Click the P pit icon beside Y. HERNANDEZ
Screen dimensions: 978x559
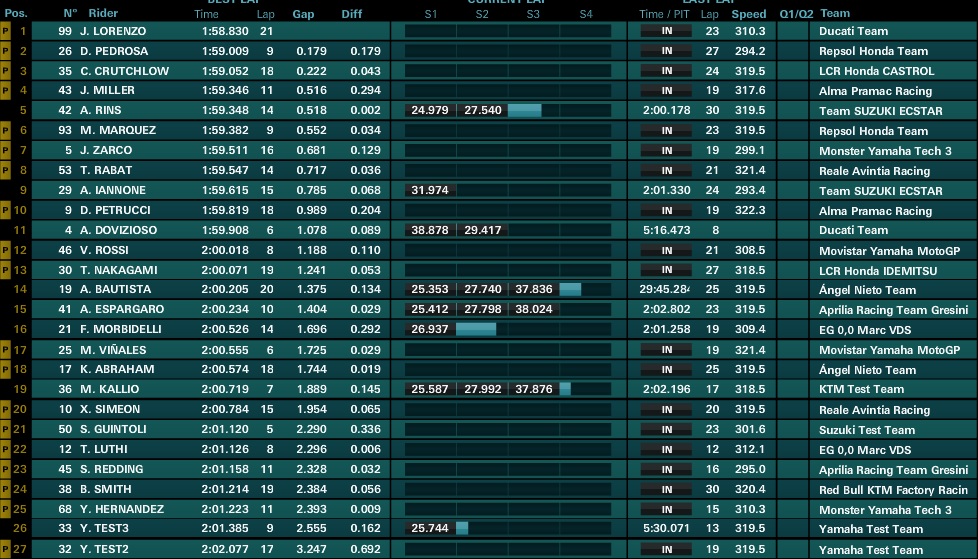[6, 508]
